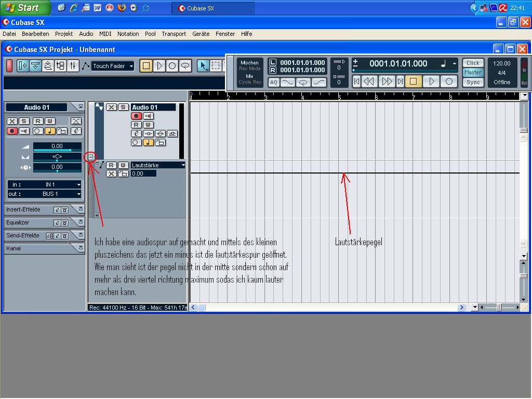
Task: Click the AQ auto quantize button
Action: 274,82
